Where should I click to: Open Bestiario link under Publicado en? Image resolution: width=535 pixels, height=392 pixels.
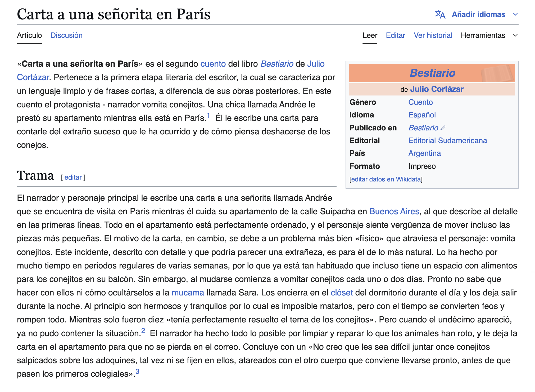tap(423, 128)
